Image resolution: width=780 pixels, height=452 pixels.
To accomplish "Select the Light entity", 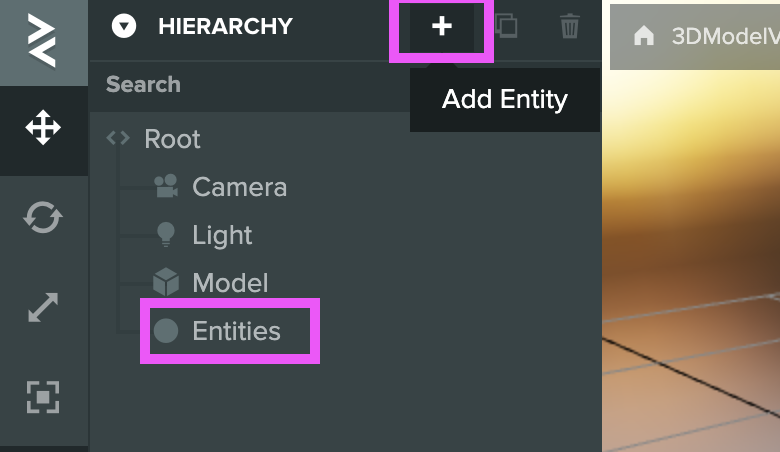I will [x=222, y=235].
